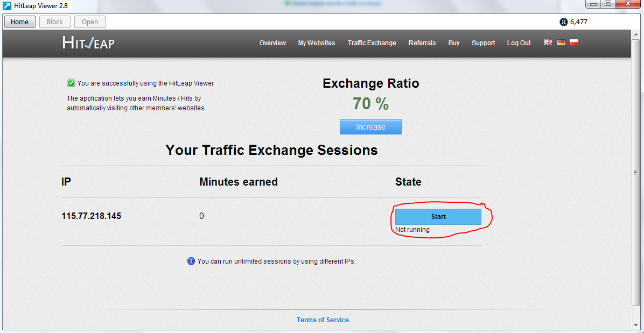This screenshot has height=333, width=644.
Task: Open the Buy page
Action: coord(454,42)
